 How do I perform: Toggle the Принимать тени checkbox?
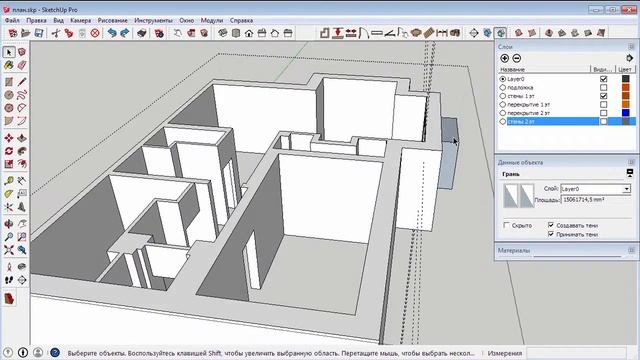[551, 234]
